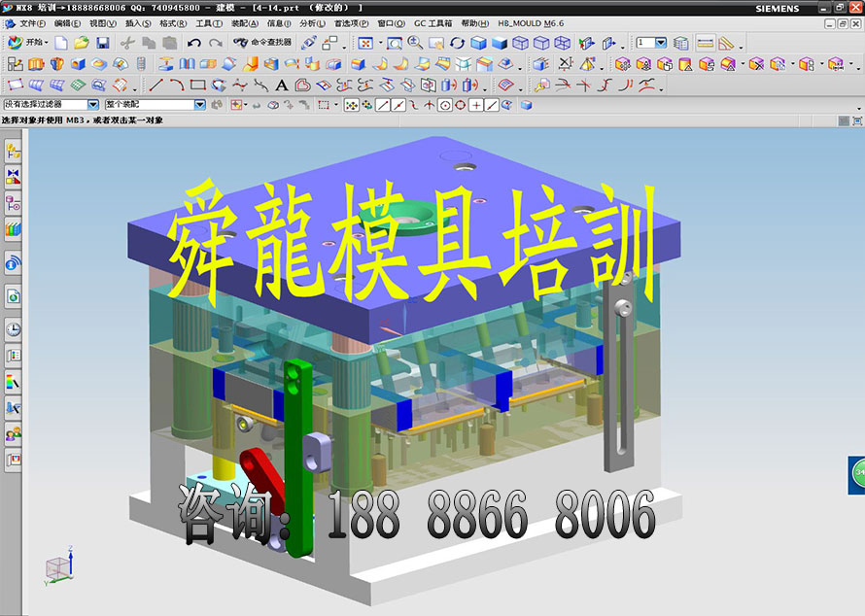This screenshot has width=865, height=616.
Task: Click the view triad in the viewport corner
Action: (56, 569)
